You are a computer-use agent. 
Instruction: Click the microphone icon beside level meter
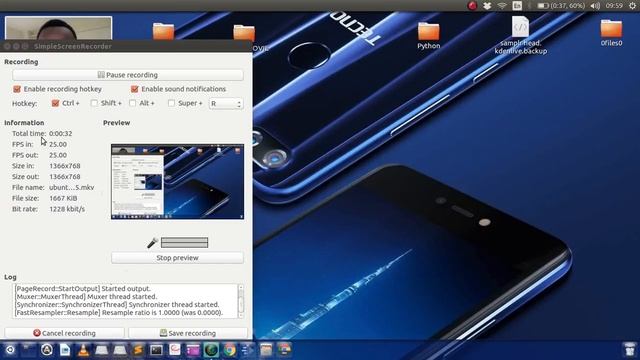pyautogui.click(x=152, y=243)
